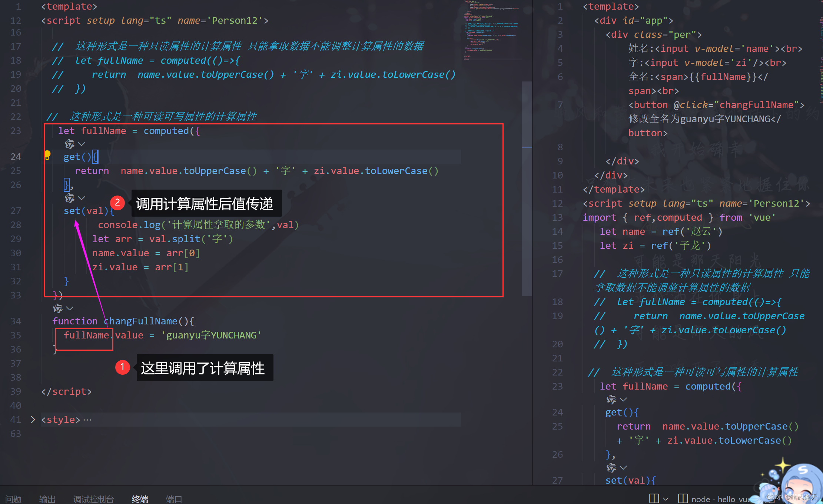
Task: Click the split terminal icon in the panel toolbar
Action: click(654, 498)
